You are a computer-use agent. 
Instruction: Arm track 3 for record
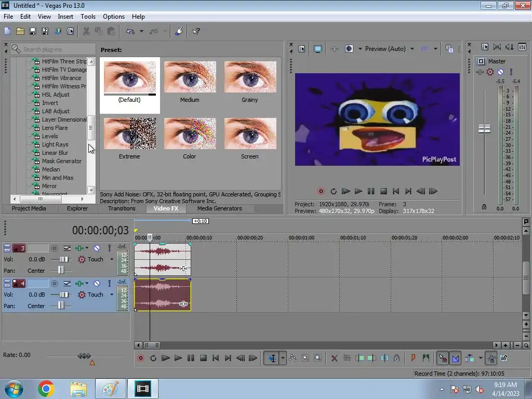pos(54,248)
